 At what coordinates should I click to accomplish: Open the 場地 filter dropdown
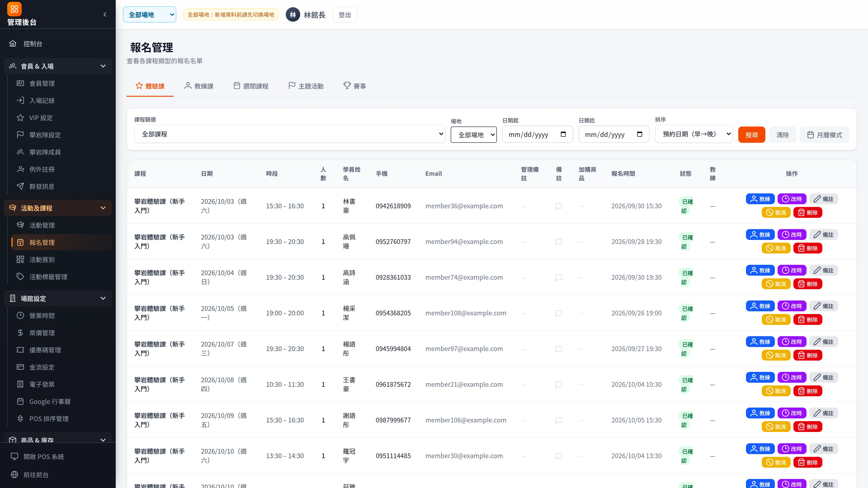[x=473, y=135]
